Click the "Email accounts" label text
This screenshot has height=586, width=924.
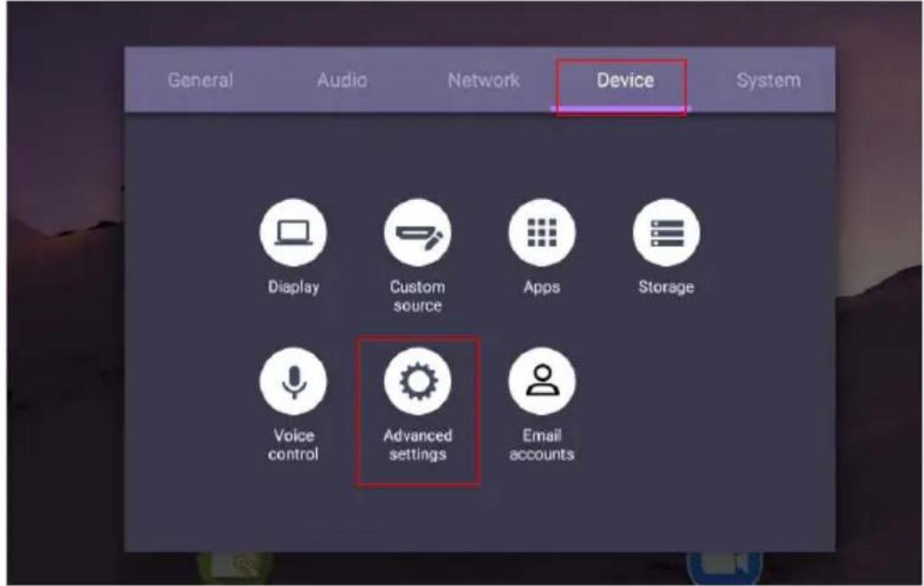541,445
